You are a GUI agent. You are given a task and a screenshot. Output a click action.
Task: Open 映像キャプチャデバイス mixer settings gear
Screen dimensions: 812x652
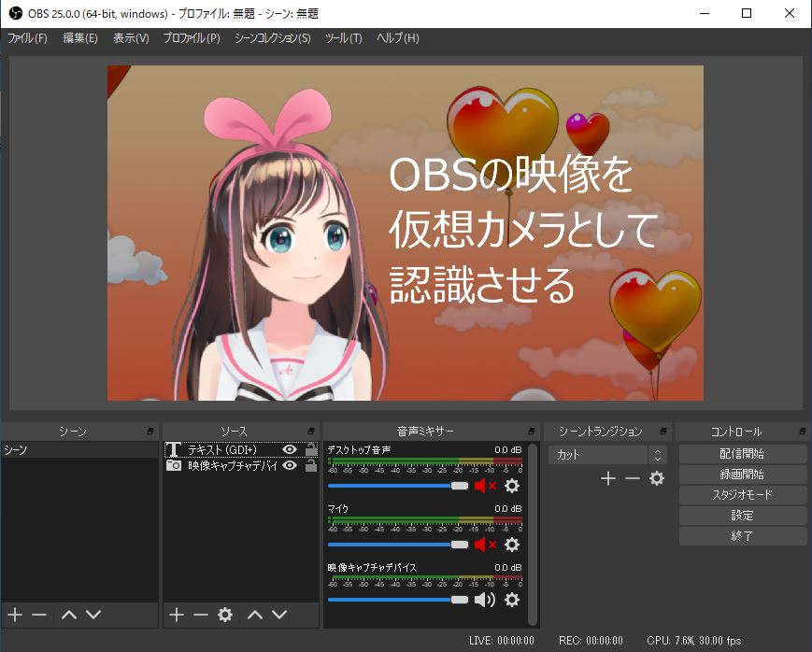pos(512,600)
